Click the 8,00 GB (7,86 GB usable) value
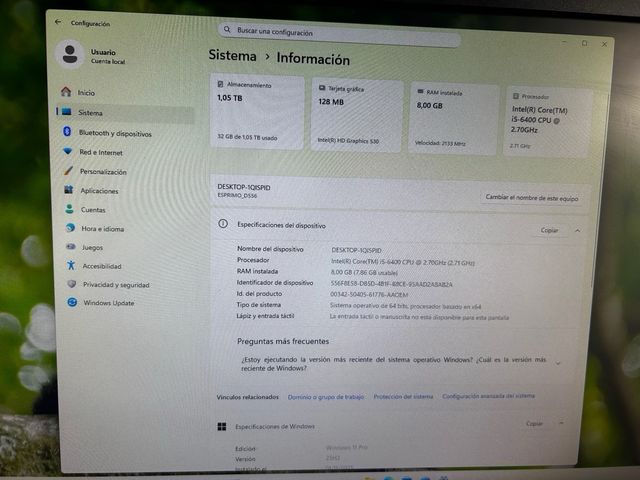This screenshot has height=480, width=640. [364, 273]
